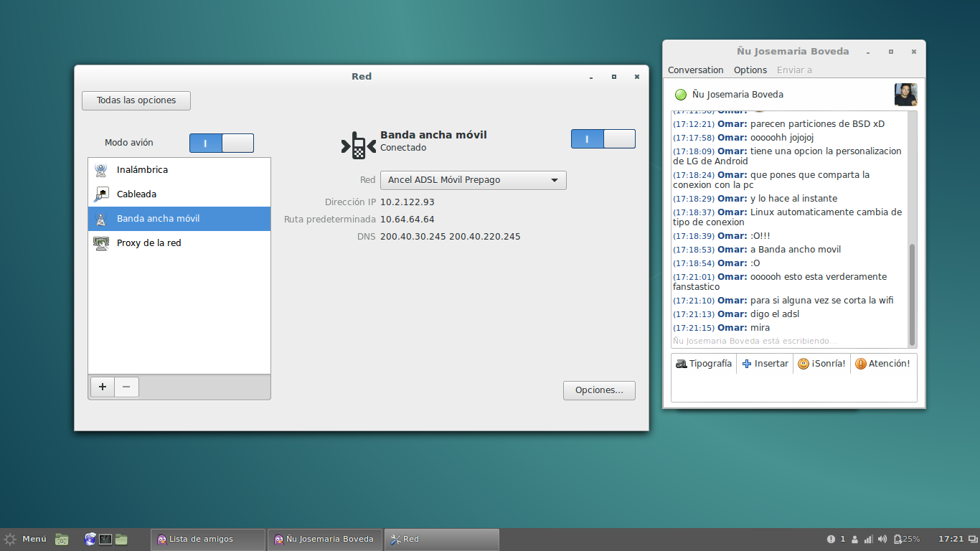Screen dimensions: 980x551
Task: Open the Insertar menu in chat
Action: point(765,364)
